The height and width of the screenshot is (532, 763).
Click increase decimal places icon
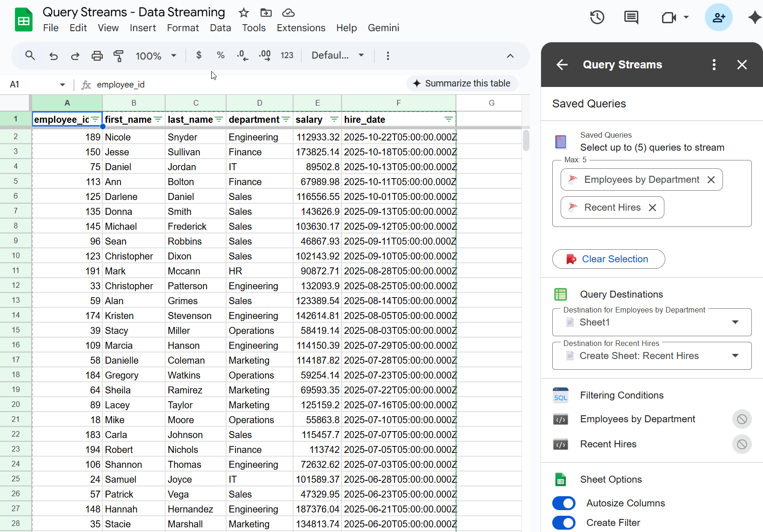click(265, 56)
